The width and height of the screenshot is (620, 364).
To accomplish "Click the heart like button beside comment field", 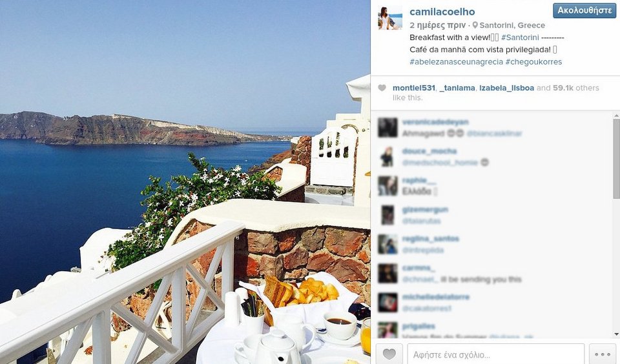I will tap(389, 354).
